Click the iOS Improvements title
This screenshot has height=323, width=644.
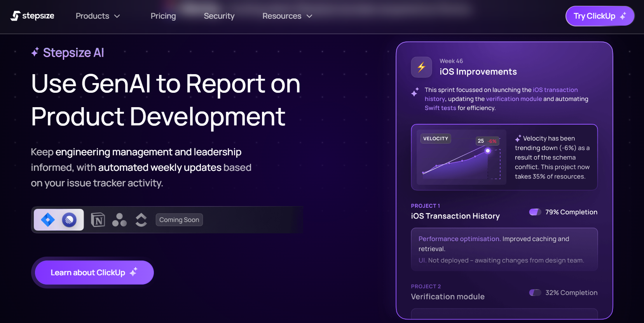[478, 71]
